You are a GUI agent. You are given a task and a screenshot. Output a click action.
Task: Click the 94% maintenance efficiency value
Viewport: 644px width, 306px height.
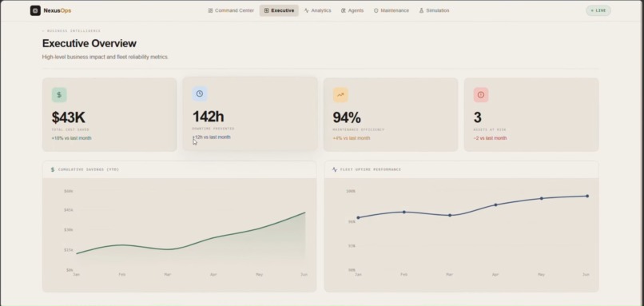(x=347, y=117)
